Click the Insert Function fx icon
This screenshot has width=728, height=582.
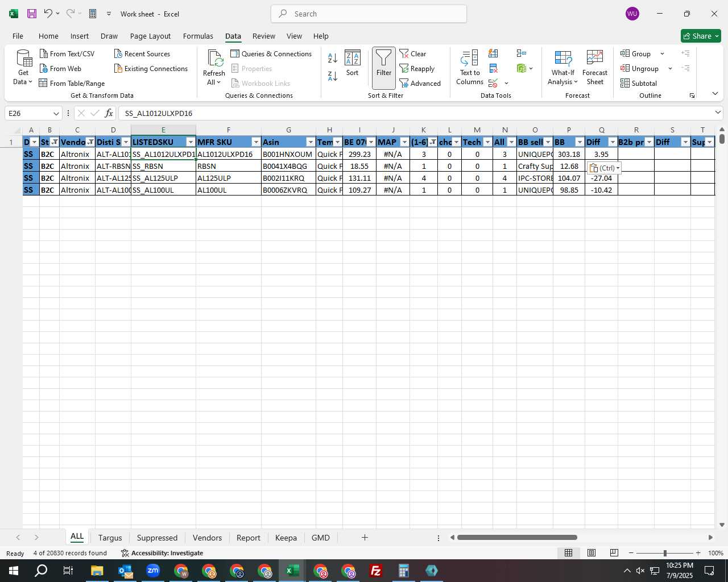coord(109,113)
